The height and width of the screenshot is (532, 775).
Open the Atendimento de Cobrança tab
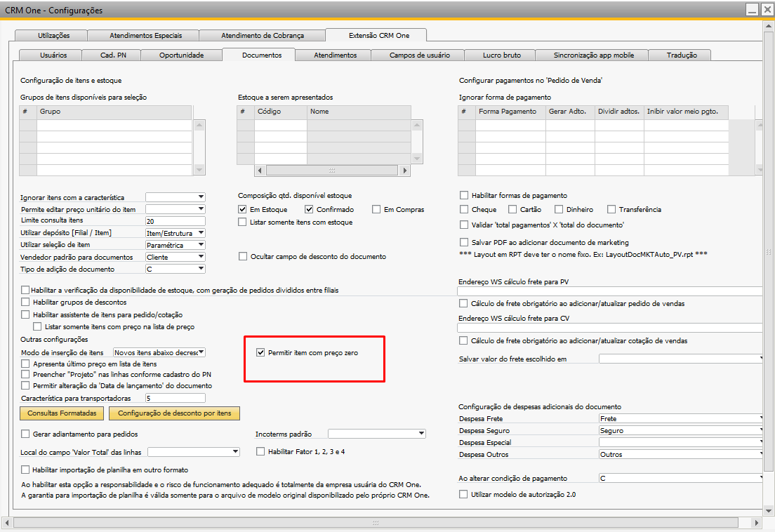[x=263, y=36]
